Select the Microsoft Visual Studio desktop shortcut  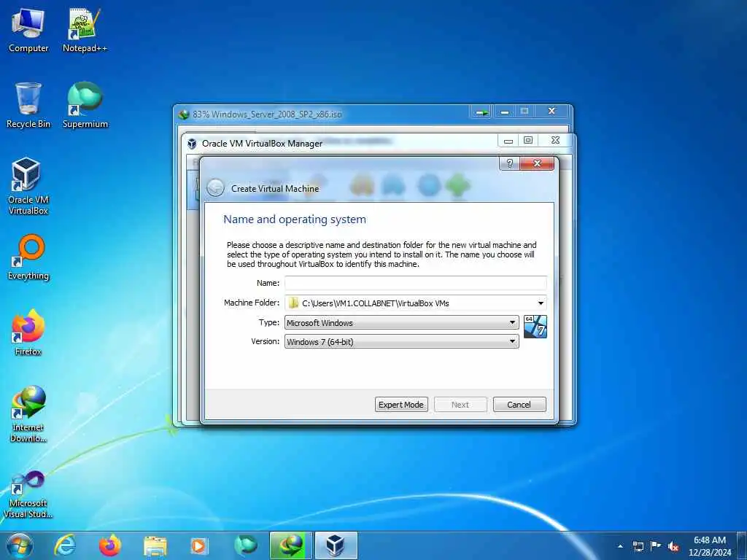point(28,494)
